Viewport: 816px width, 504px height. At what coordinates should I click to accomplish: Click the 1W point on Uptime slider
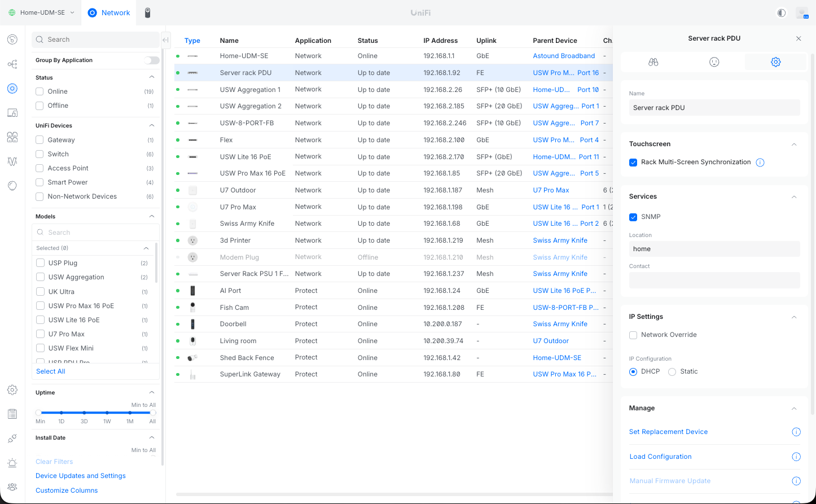pos(107,413)
